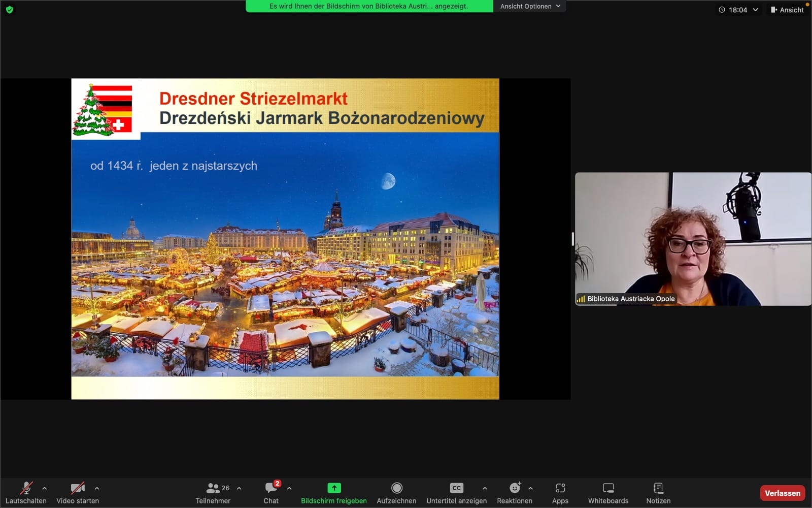Open Whiteboards
812x508 pixels.
point(608,493)
